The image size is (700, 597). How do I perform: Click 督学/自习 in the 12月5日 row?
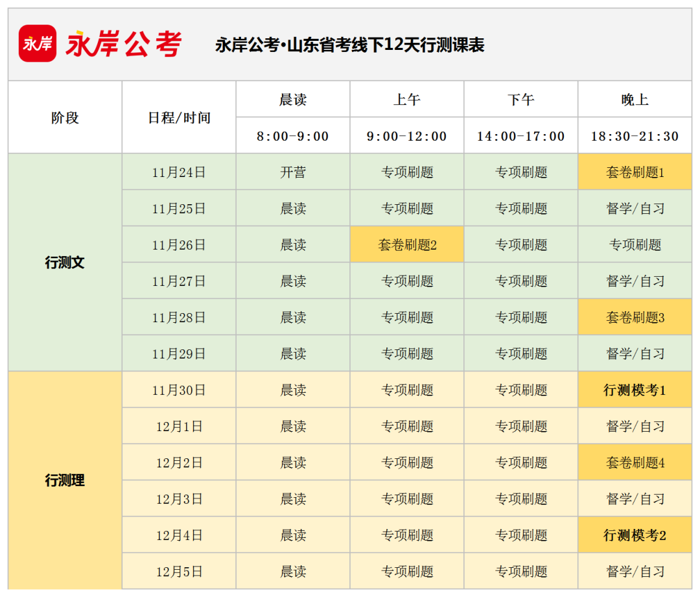coord(635,571)
